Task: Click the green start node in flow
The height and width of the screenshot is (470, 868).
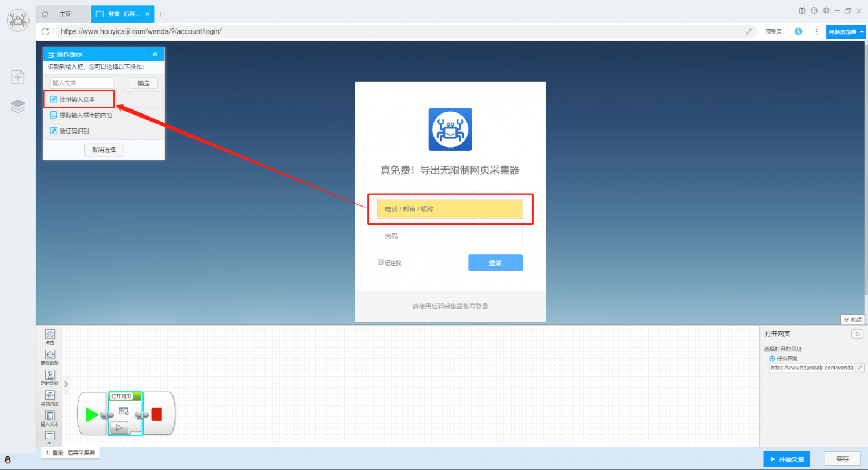Action: click(92, 414)
